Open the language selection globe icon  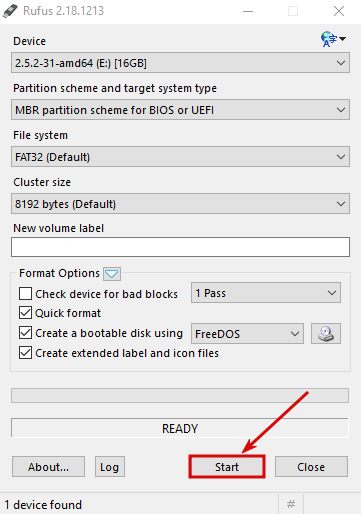point(333,39)
